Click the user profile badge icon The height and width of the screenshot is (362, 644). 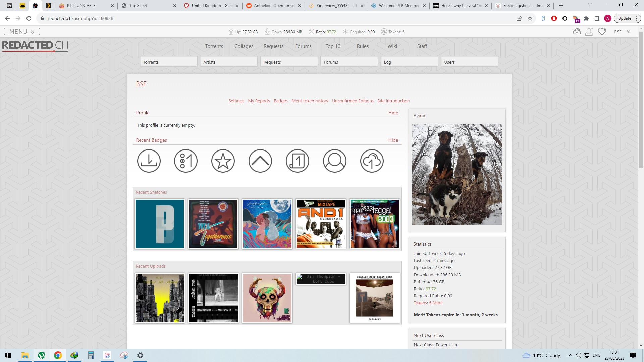tap(334, 161)
